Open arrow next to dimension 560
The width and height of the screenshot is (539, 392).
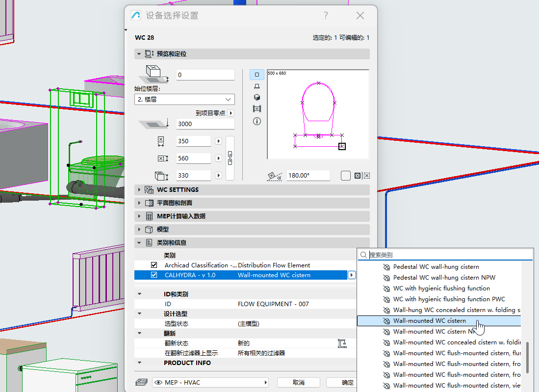point(218,158)
